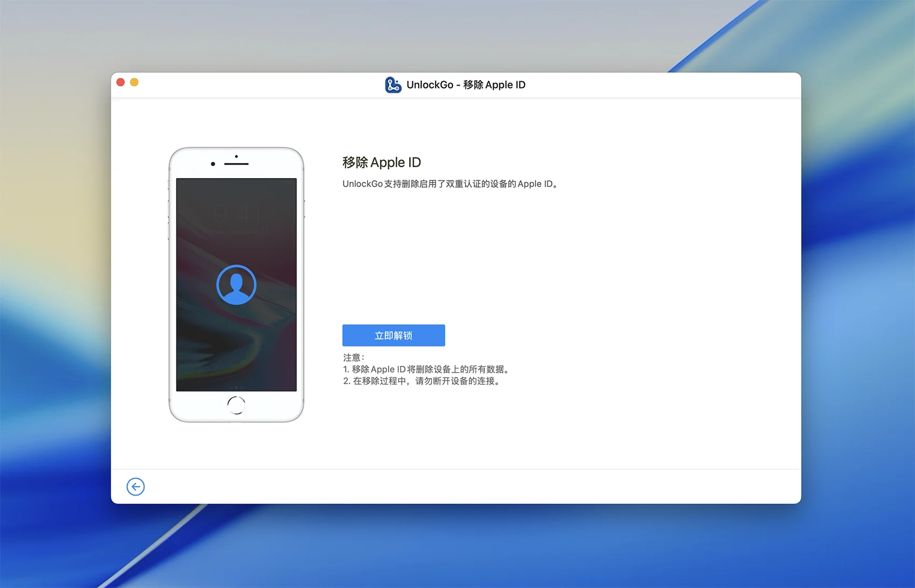Click the iPhone home button graphic
The image size is (915, 588).
click(236, 405)
